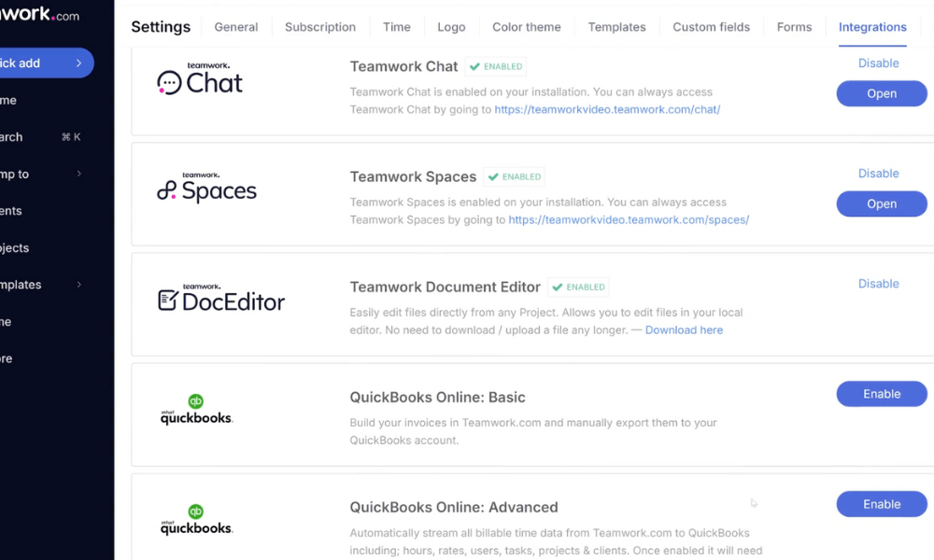Click the Teamwork Spaces logo
Screen dimensions: 934x560
pos(206,189)
